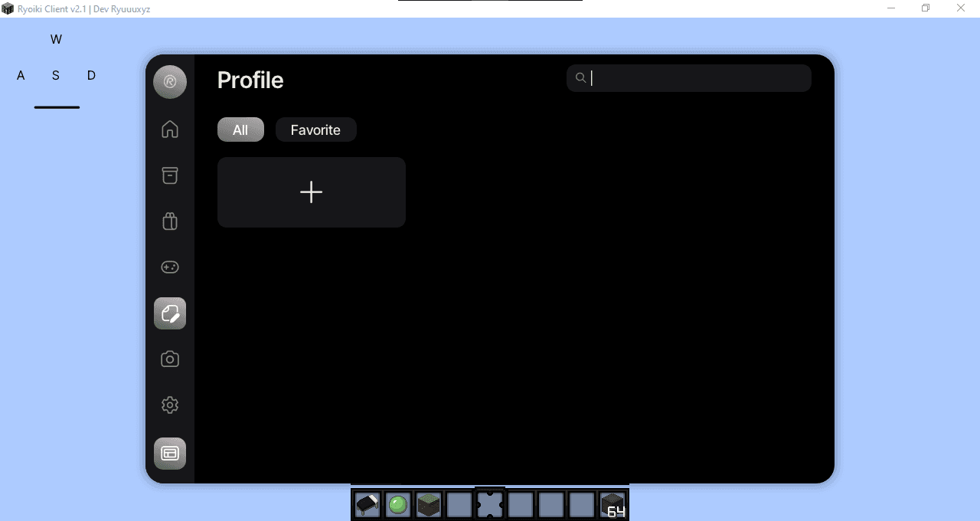
Task: Open the settings gear sidebar icon
Action: (x=170, y=405)
